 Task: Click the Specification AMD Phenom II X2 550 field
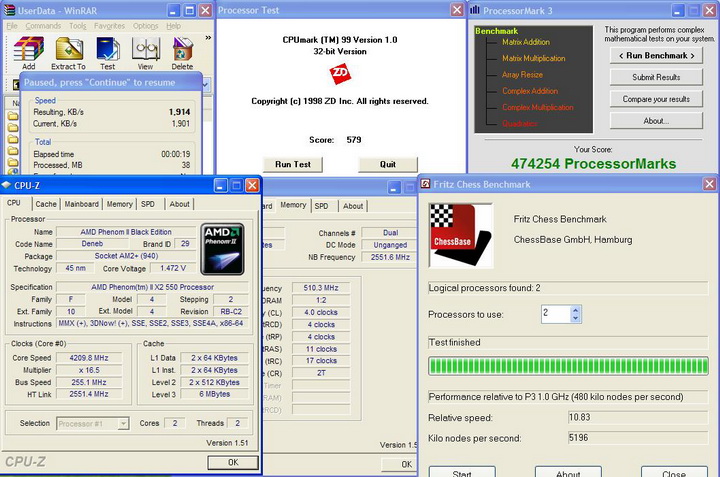[152, 287]
